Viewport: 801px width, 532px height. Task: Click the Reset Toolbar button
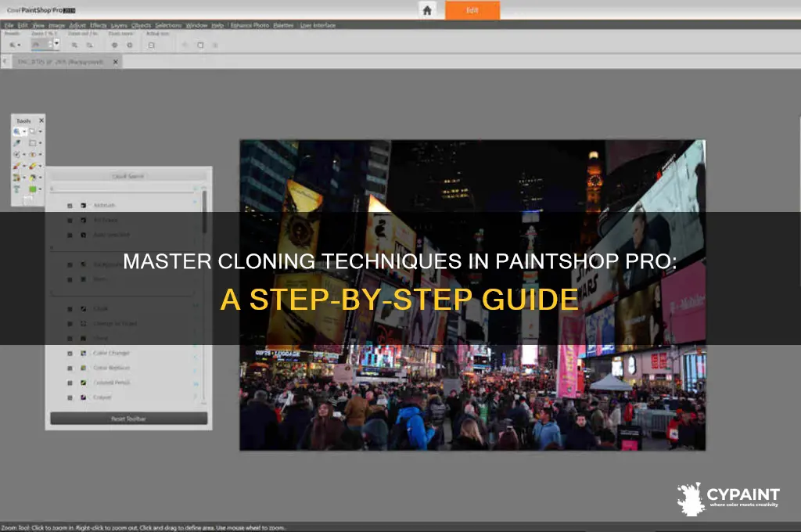coord(129,419)
